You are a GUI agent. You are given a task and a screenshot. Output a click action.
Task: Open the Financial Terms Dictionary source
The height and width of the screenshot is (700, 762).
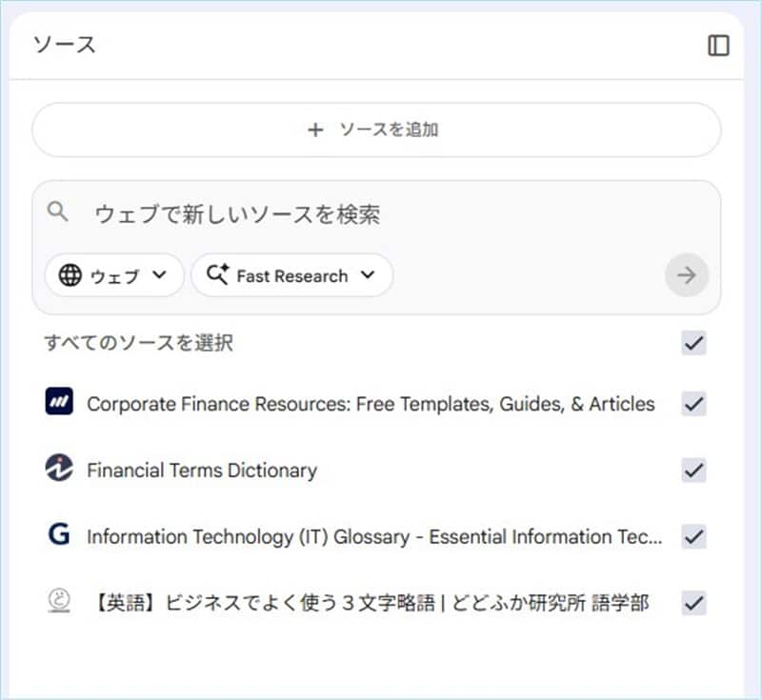(202, 470)
